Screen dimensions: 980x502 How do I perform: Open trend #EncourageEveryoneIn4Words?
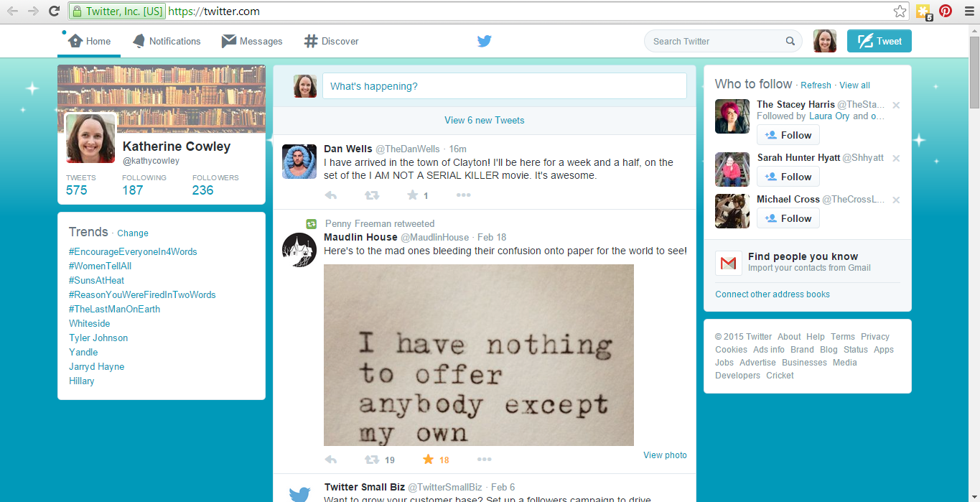[133, 252]
